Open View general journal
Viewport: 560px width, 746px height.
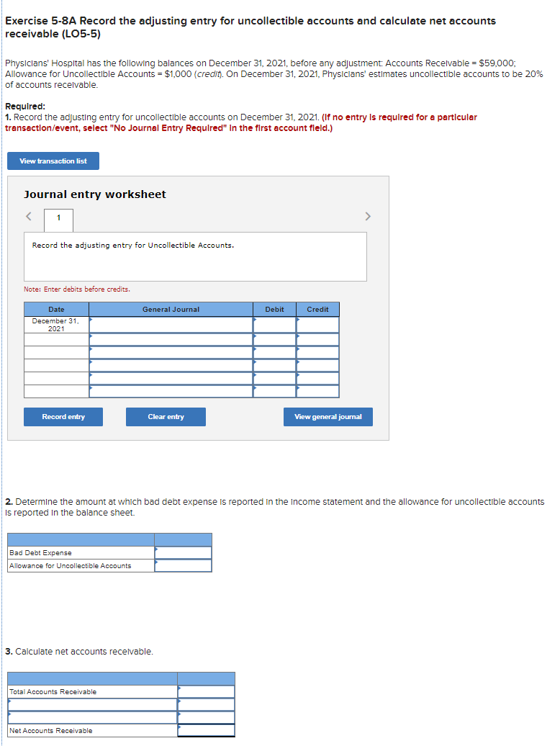pos(328,417)
